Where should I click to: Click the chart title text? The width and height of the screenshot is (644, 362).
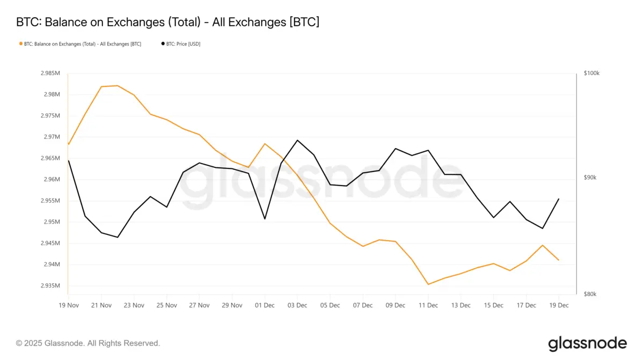(x=168, y=23)
